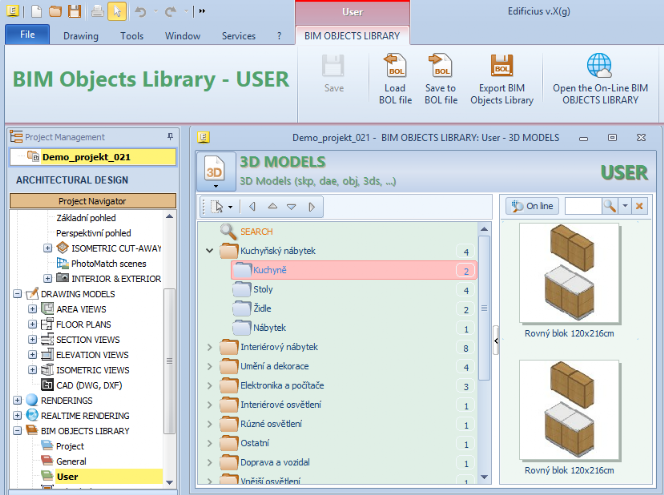This screenshot has height=495, width=664.
Task: Pin the Project Management panel
Action: tap(170, 136)
